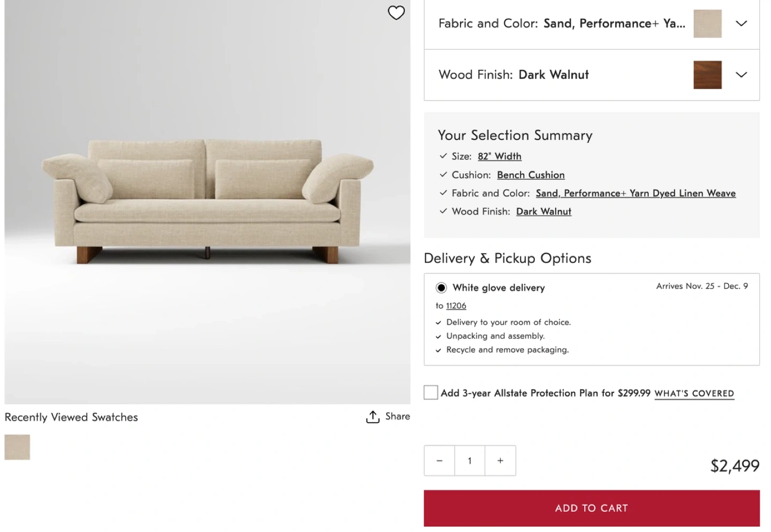Click the quantity input field
Viewport: 771px width, 532px height.
470,461
